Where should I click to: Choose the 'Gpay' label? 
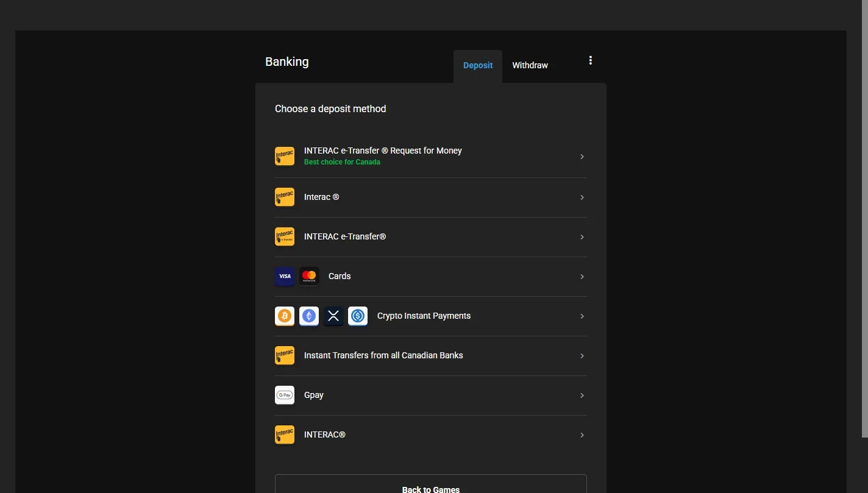point(314,395)
